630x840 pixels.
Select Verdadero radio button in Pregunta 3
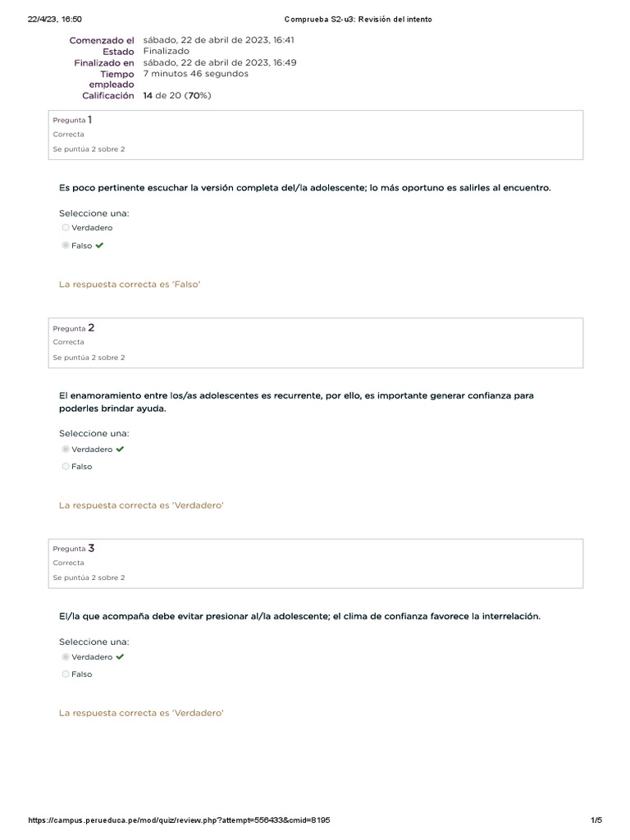click(x=66, y=657)
